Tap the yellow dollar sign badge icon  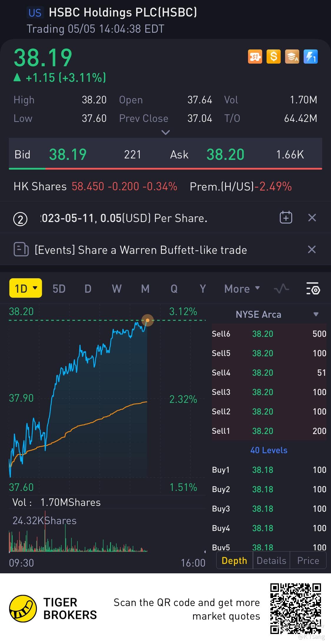[273, 57]
